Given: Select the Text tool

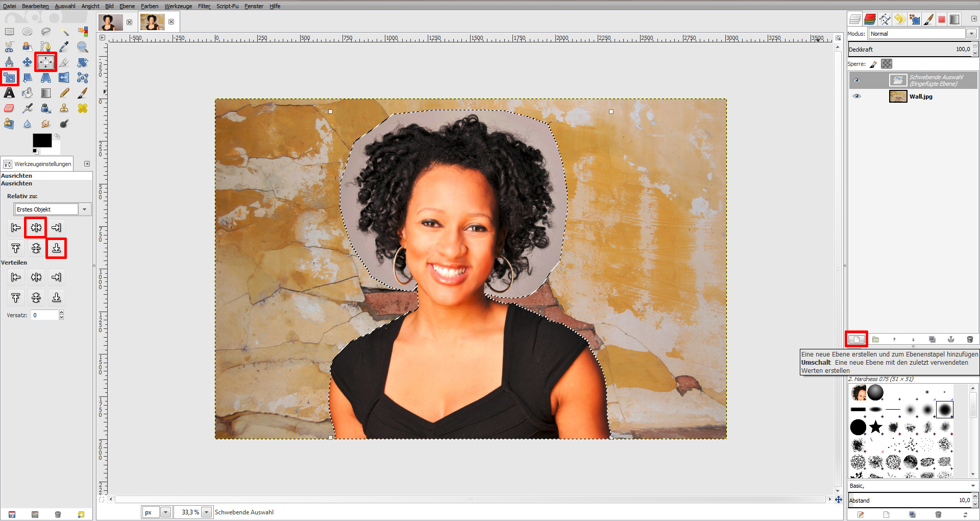Looking at the screenshot, I should (9, 93).
